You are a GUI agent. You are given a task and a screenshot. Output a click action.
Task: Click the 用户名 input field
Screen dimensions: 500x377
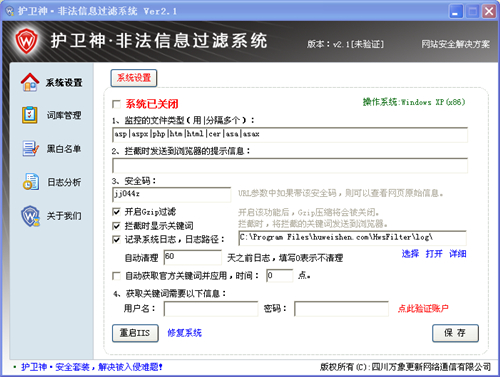[211, 309]
